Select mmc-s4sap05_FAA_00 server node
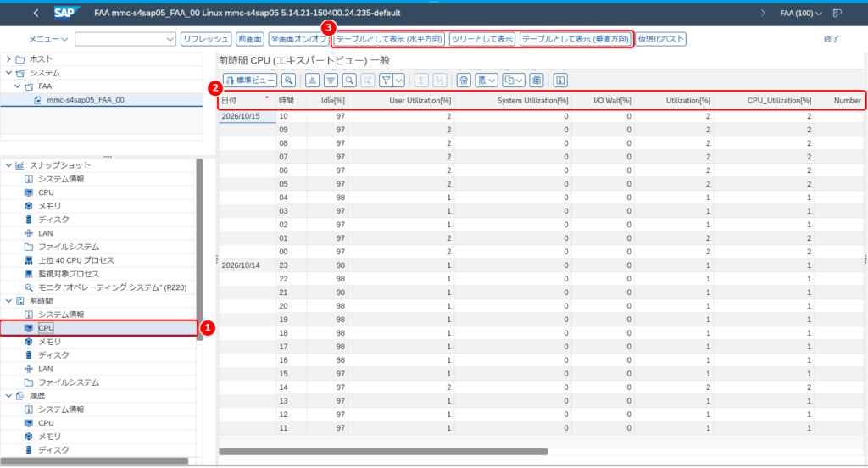The image size is (868, 468). [86, 100]
